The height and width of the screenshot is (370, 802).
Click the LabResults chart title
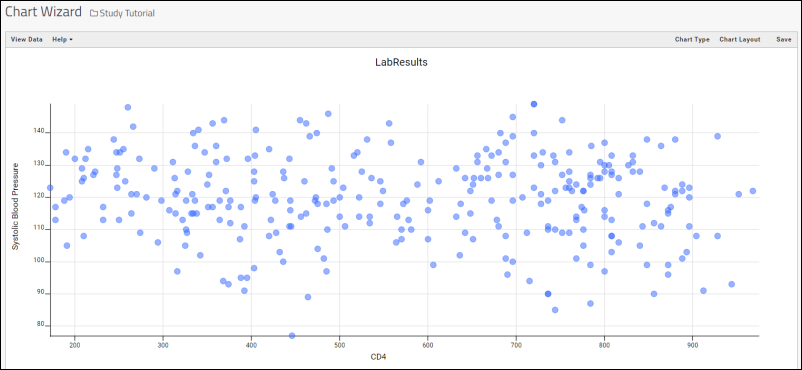[401, 62]
